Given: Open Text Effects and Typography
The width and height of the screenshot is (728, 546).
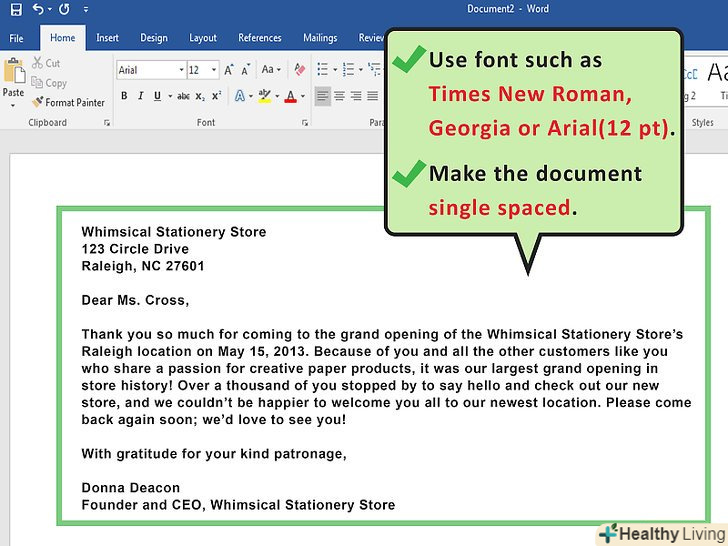Looking at the screenshot, I should (240, 96).
